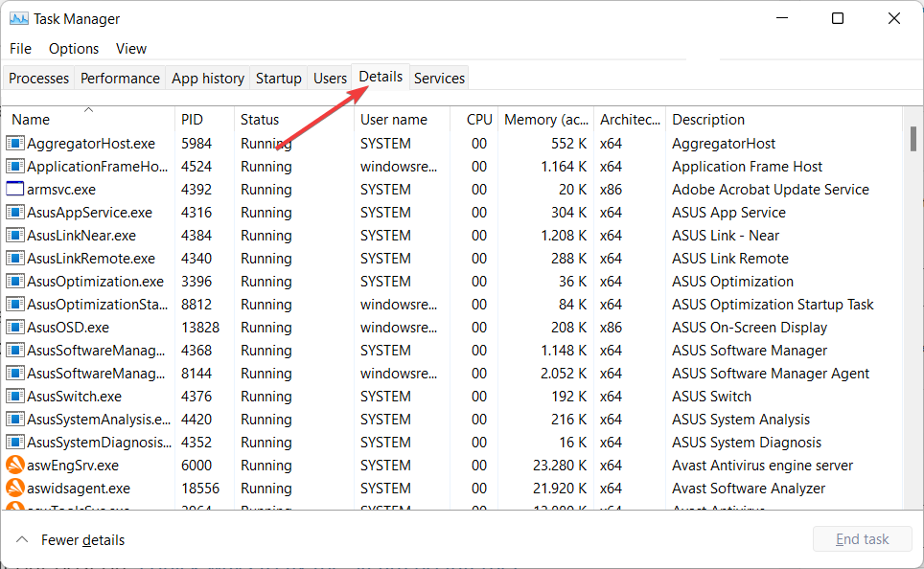The image size is (924, 569).
Task: Sort by the Name column header
Action: pos(88,119)
